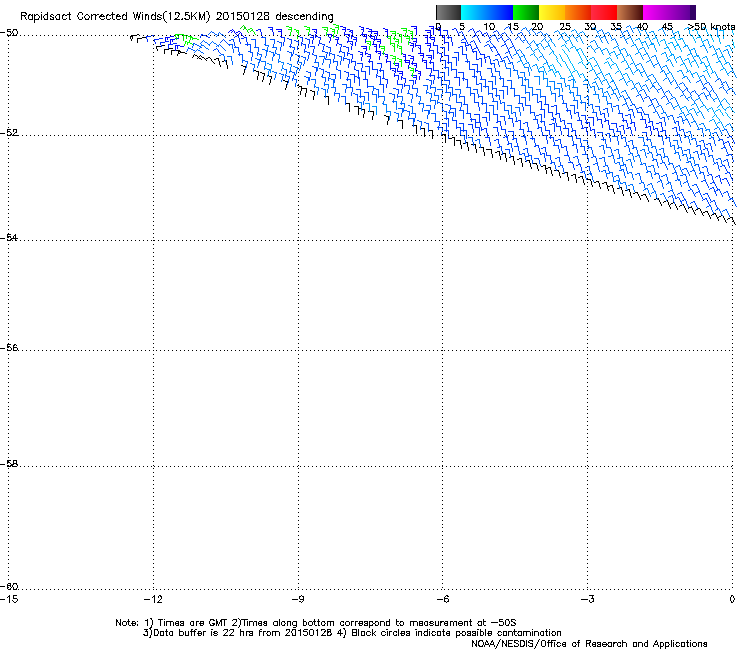740x650 pixels.
Task: Click the 25 label on the color scale
Action: tap(565, 27)
